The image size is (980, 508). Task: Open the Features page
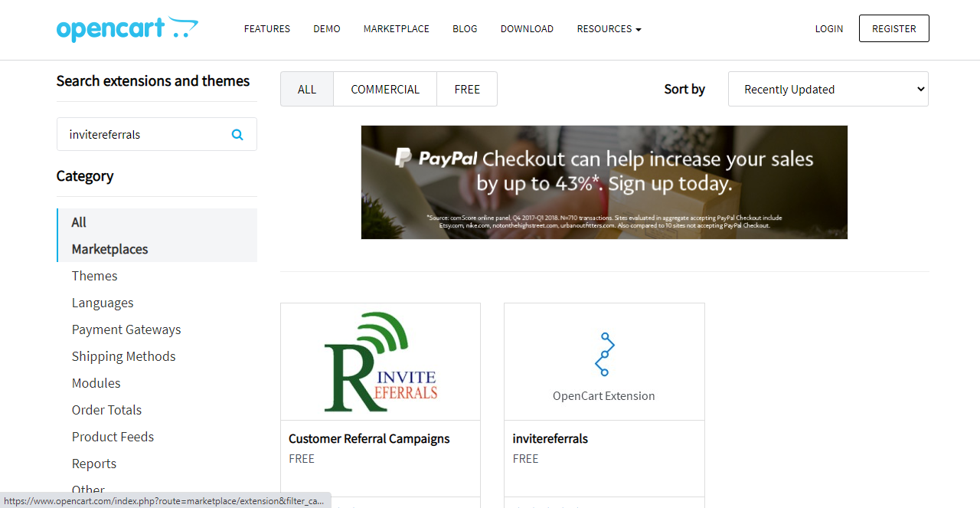pyautogui.click(x=267, y=28)
